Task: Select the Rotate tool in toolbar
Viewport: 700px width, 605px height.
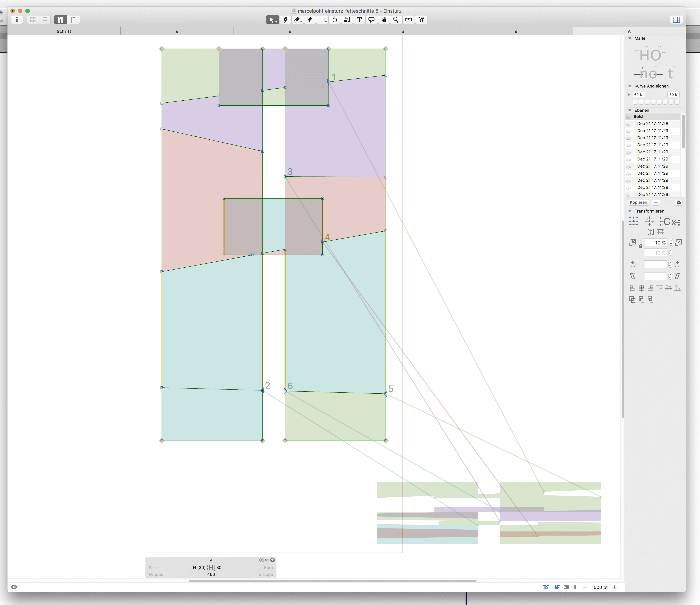Action: 335,20
